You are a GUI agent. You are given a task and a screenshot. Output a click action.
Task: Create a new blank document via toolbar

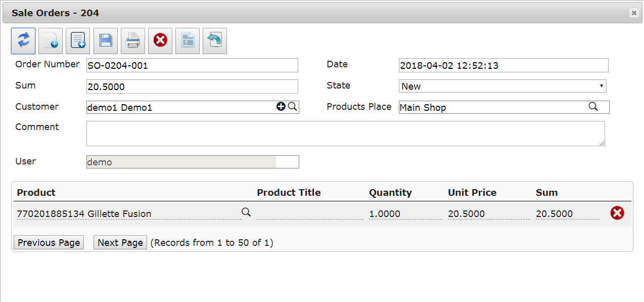click(x=51, y=41)
